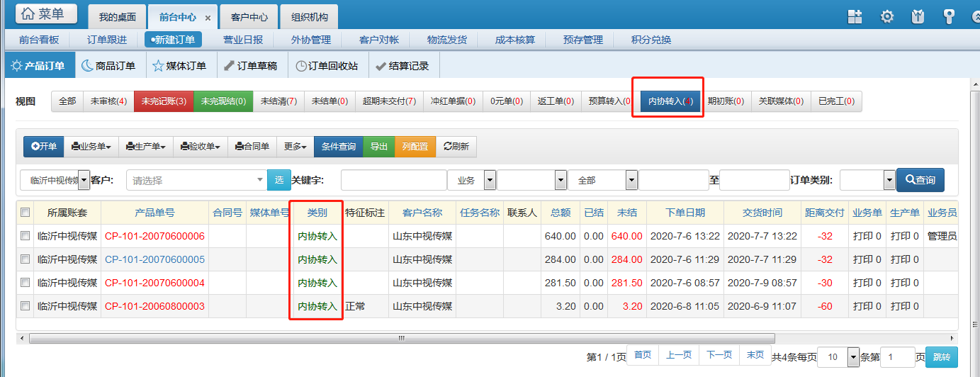Check row CP-101-20060800003 checkbox
Viewport: 980px width, 377px height.
click(x=26, y=306)
